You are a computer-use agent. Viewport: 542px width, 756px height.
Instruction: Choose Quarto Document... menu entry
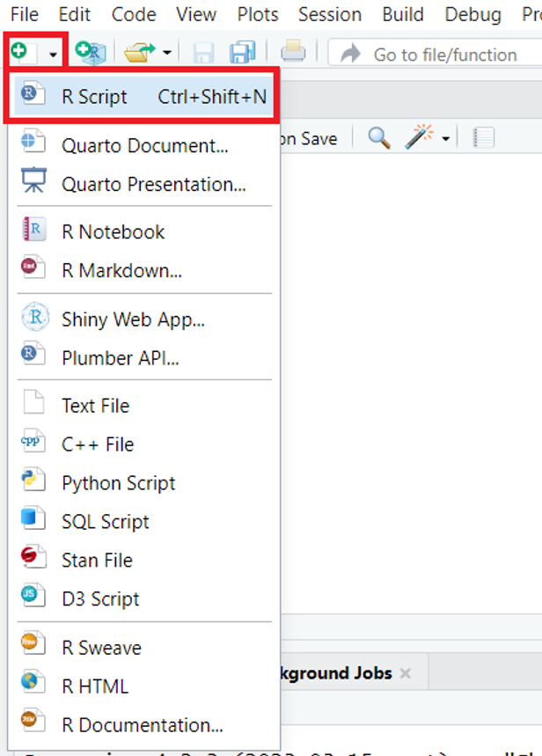(x=143, y=145)
